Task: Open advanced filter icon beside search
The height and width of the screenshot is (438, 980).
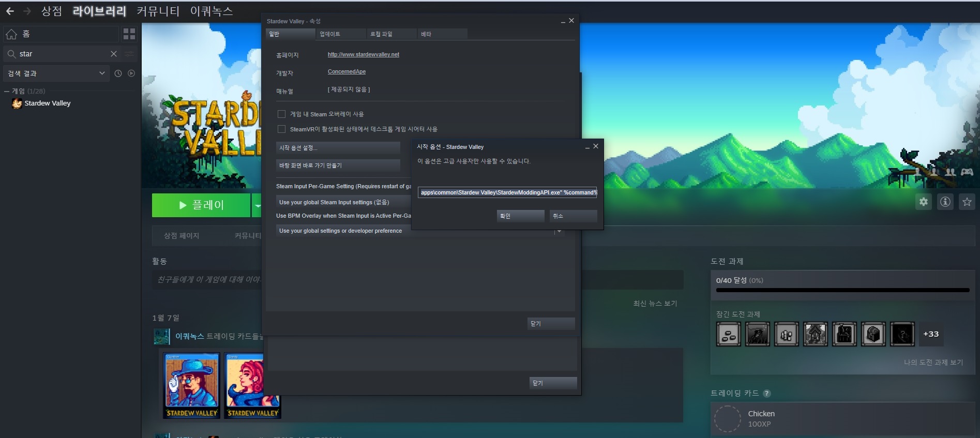Action: pos(129,54)
